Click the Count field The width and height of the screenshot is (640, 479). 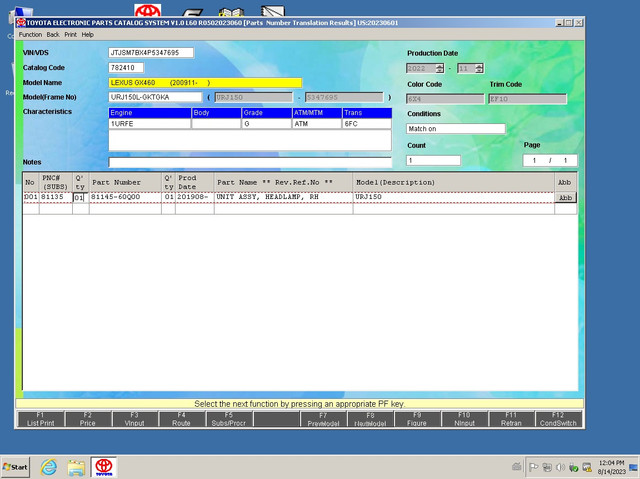[433, 160]
